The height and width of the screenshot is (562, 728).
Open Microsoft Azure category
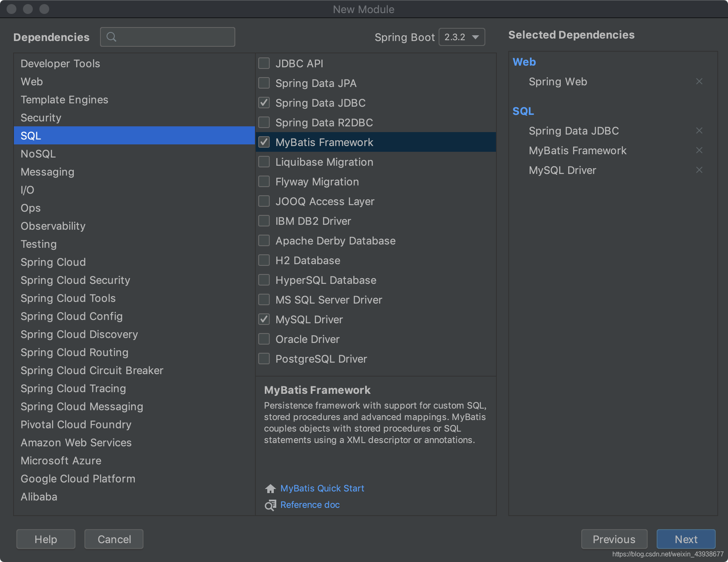coord(134,461)
